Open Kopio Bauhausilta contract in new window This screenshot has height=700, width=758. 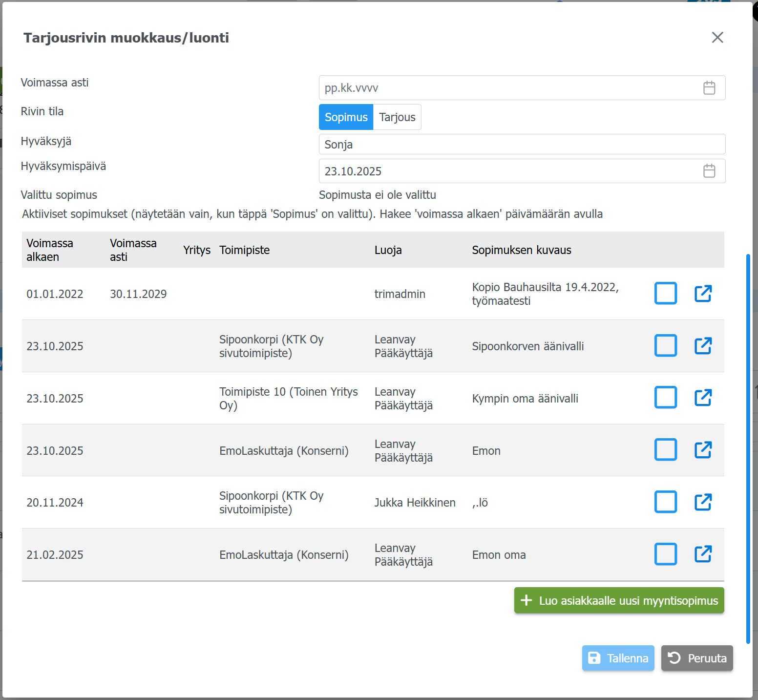(x=703, y=294)
